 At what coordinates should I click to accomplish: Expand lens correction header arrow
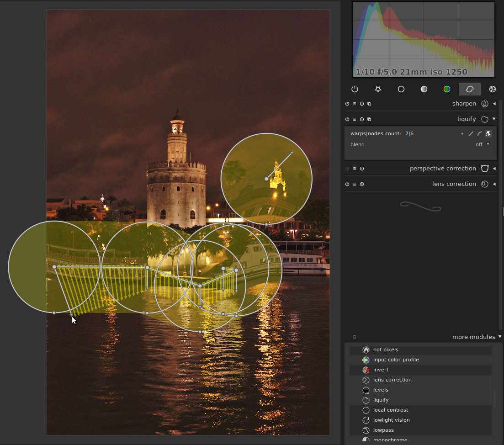pos(494,184)
